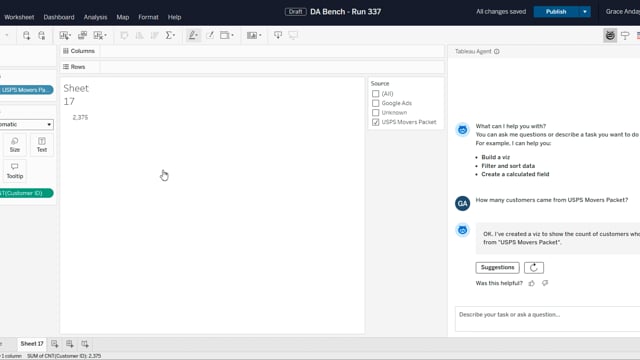Click the New Story tab icon
Viewport: 640px width, 360px height.
coord(84,344)
